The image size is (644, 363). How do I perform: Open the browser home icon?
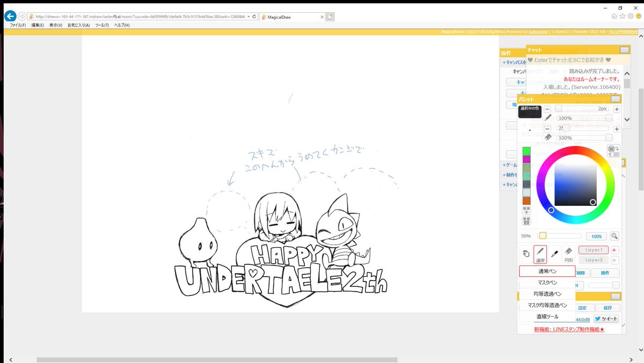614,16
